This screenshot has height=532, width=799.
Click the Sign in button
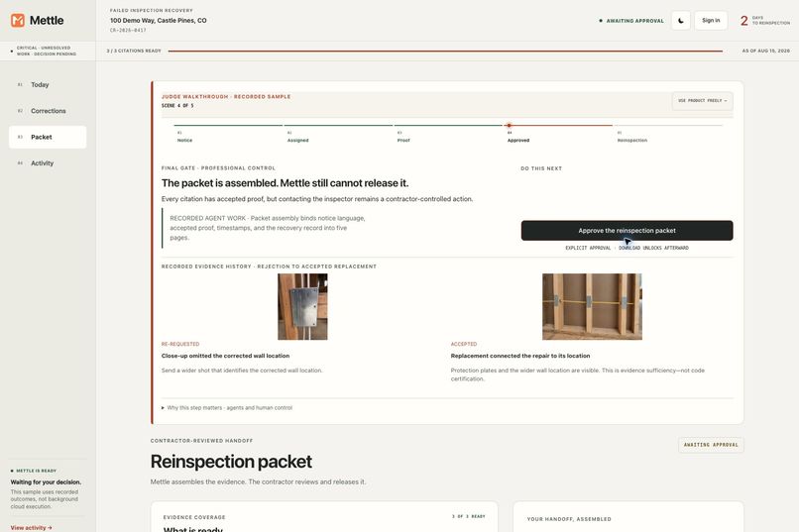pos(711,21)
